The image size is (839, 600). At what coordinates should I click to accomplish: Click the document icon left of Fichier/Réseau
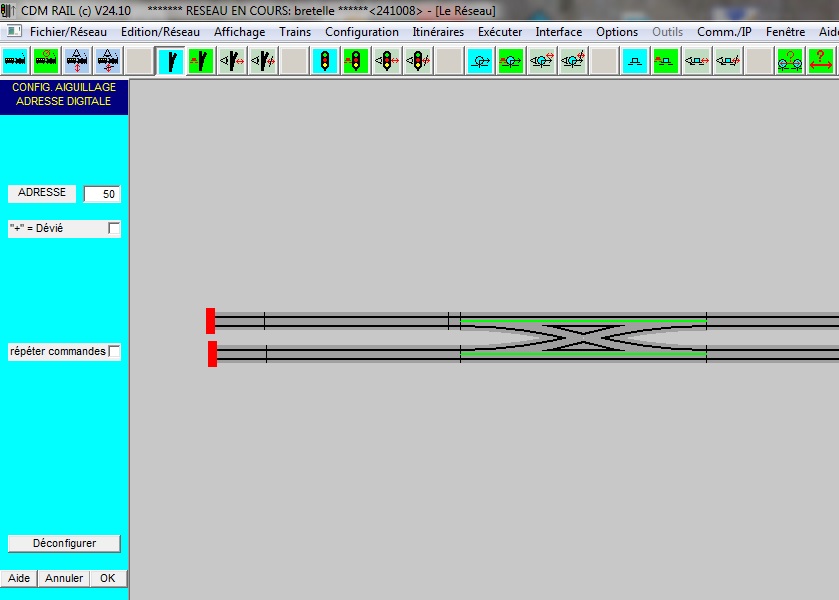pyautogui.click(x=14, y=31)
